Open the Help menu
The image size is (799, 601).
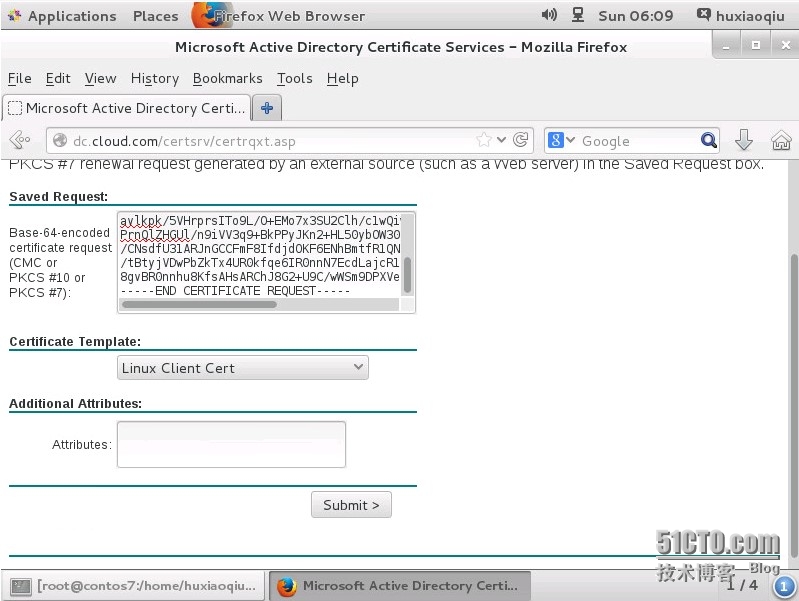(342, 79)
